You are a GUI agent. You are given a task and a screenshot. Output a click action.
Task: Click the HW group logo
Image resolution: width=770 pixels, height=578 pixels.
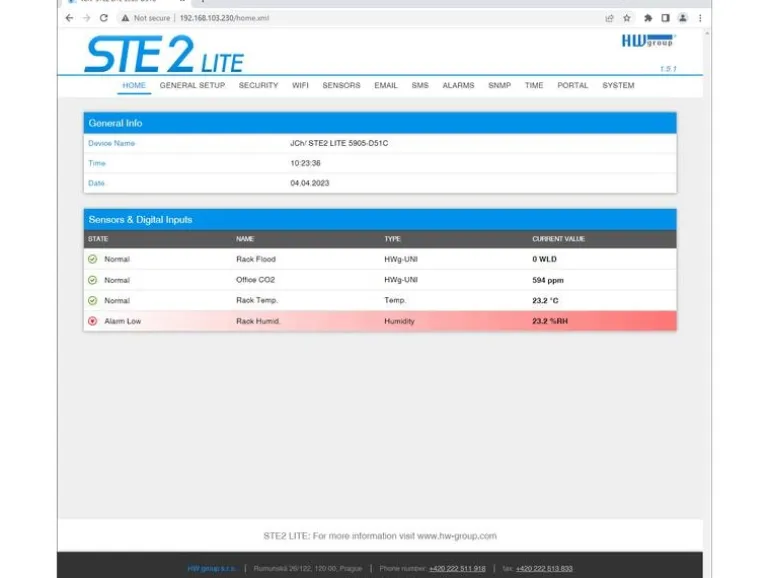point(649,40)
